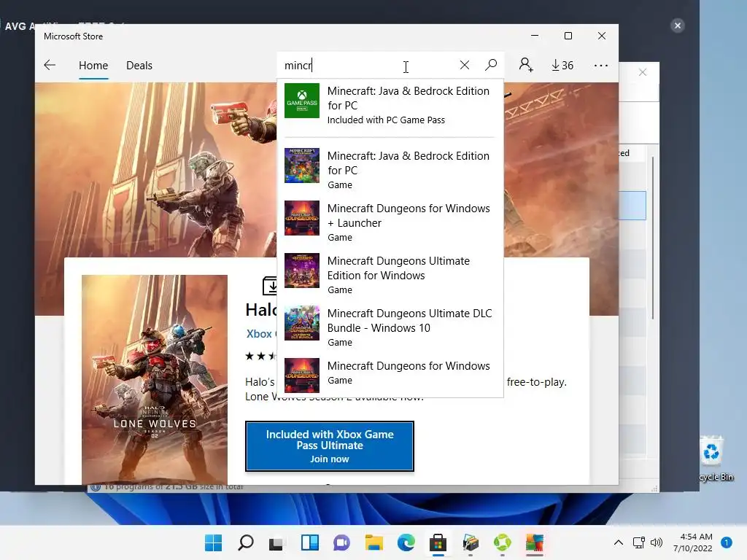The height and width of the screenshot is (560, 747).
Task: Click into the search box containing mincr
Action: coord(367,65)
